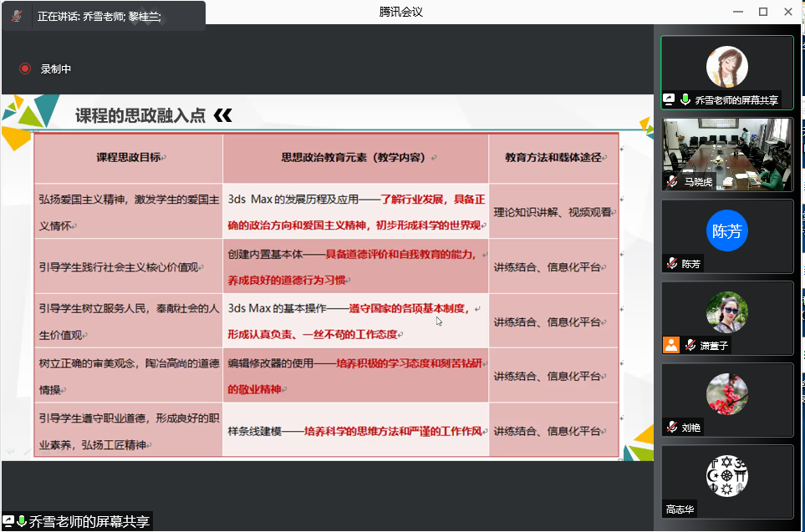Image resolution: width=805 pixels, height=532 pixels.
Task: Click cell 样条线建模
Action: point(356,431)
